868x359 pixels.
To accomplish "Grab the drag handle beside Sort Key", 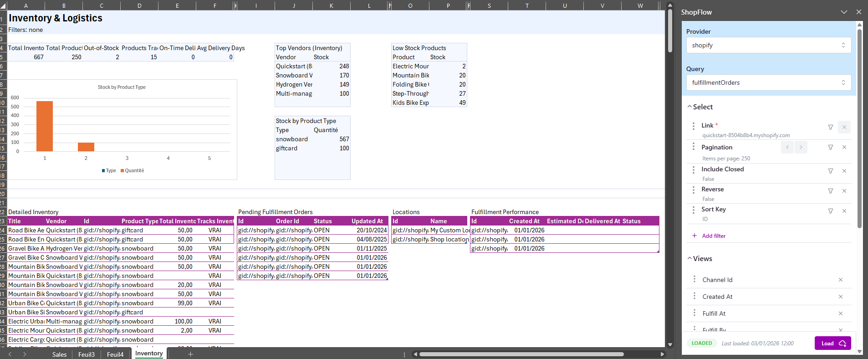I will tap(694, 210).
